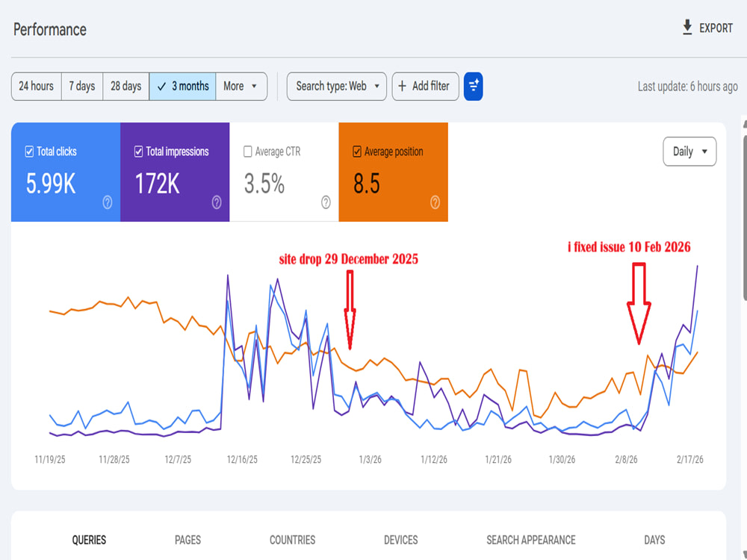Select the 24 hours range
The image size is (747, 560).
click(x=36, y=86)
